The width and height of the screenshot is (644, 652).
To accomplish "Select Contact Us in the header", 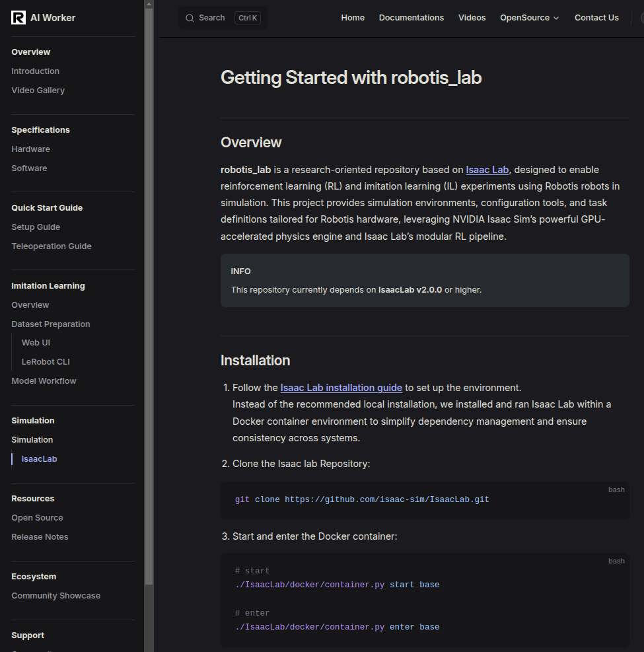I will tap(596, 18).
